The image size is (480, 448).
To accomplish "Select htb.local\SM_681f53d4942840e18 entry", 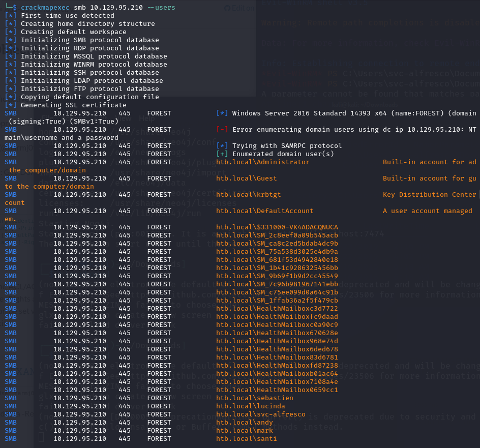I will click(x=277, y=260).
